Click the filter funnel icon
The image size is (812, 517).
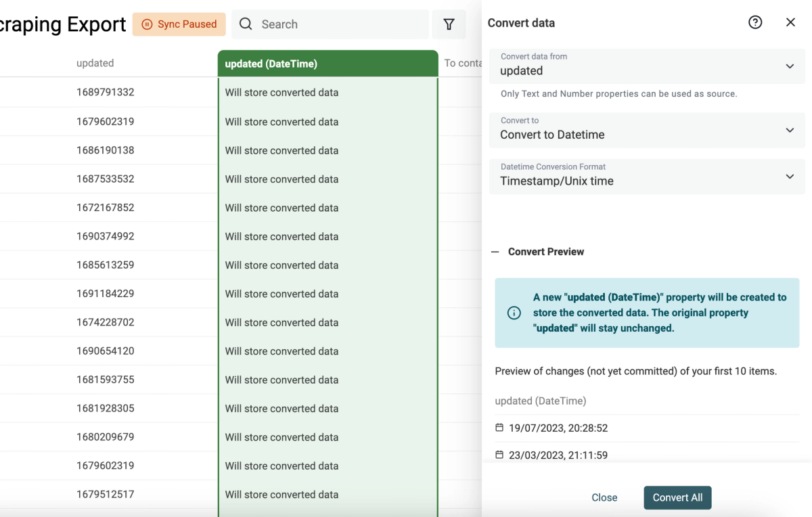(449, 24)
